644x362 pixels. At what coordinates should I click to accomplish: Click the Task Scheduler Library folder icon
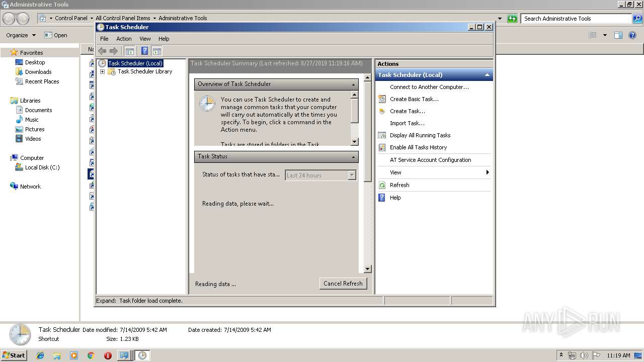112,71
